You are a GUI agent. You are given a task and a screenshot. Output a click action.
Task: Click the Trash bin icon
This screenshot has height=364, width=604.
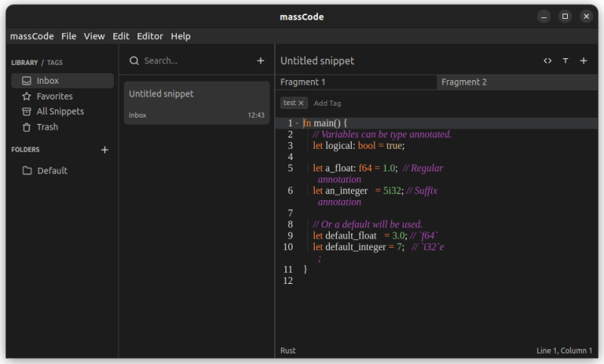(x=26, y=128)
